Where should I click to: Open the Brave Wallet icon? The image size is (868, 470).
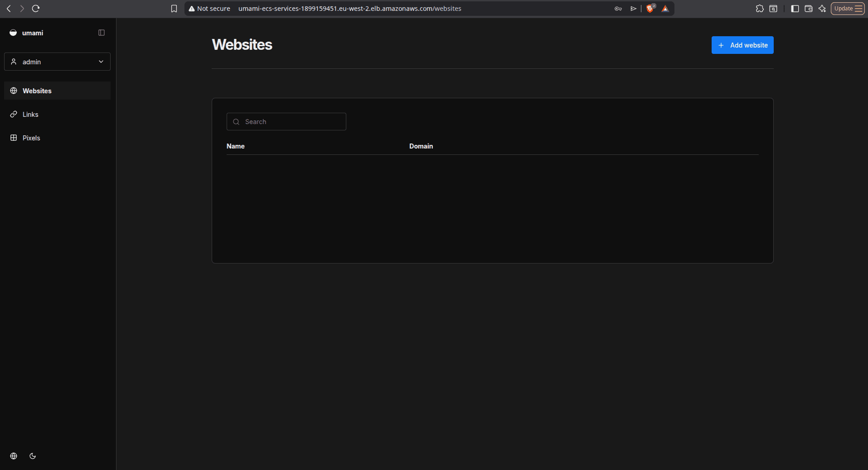tap(809, 9)
